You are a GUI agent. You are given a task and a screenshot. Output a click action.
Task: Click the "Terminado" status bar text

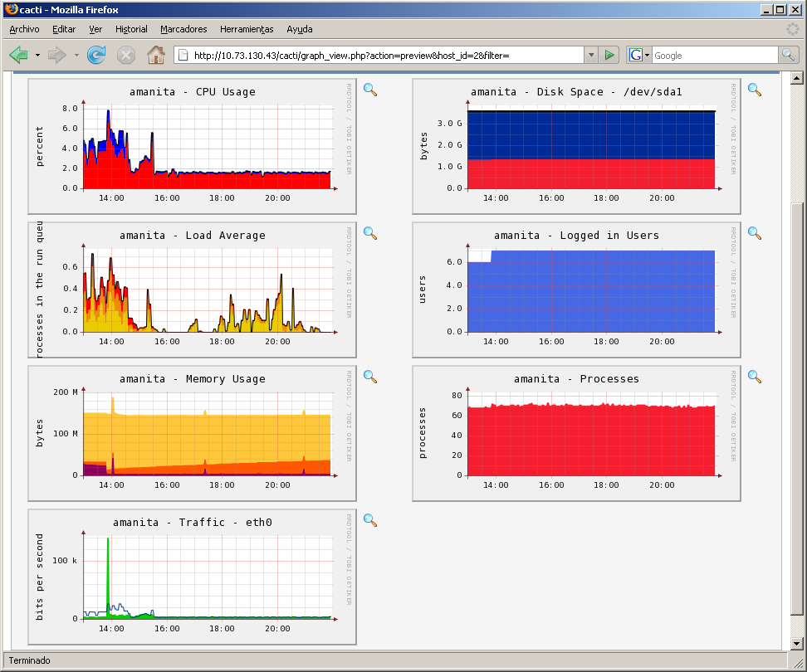click(29, 660)
